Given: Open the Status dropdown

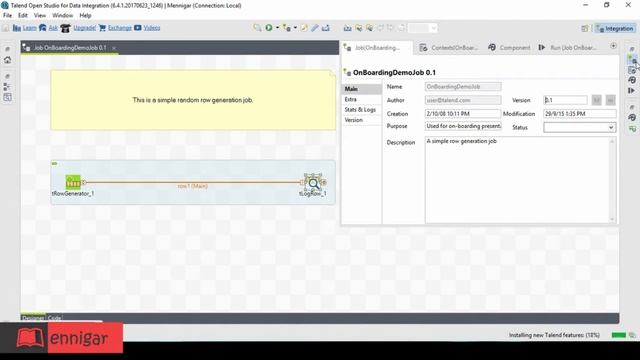Looking at the screenshot, I should coord(580,127).
